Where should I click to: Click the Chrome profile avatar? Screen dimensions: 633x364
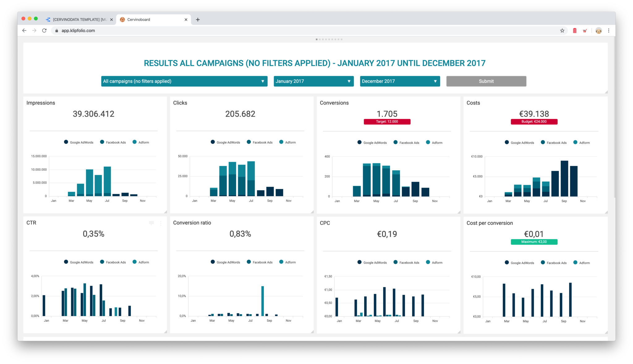pyautogui.click(x=598, y=31)
